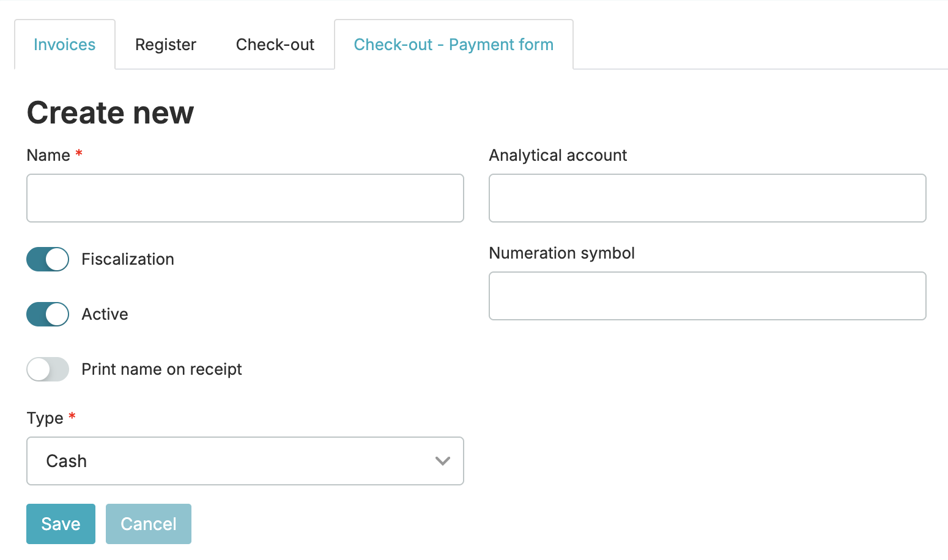Open the Invoices tab
Screen dimensions: 948x560
tap(64, 45)
